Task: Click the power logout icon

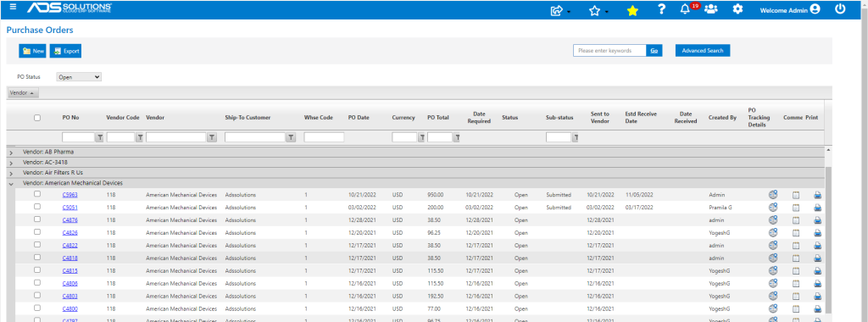Action: (840, 8)
